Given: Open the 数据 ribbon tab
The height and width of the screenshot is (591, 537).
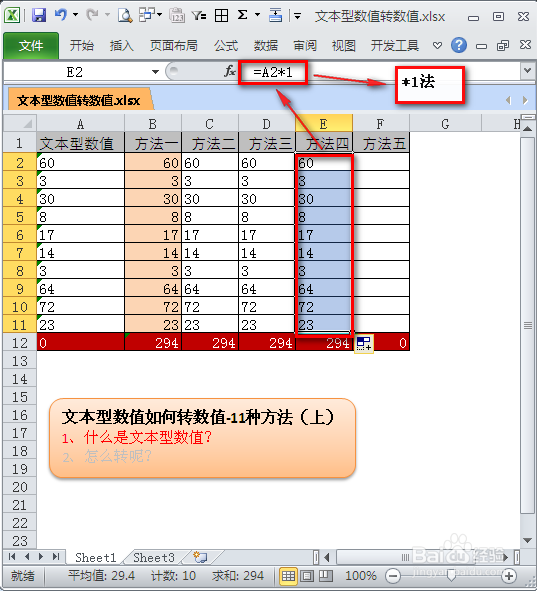Looking at the screenshot, I should [x=266, y=46].
